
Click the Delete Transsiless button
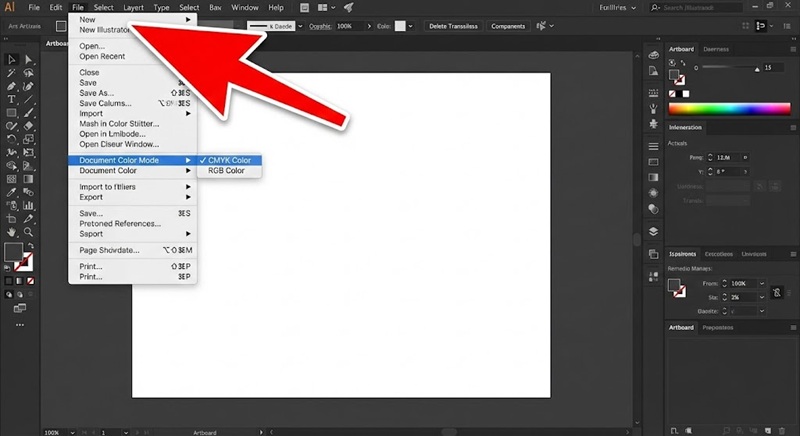click(453, 26)
